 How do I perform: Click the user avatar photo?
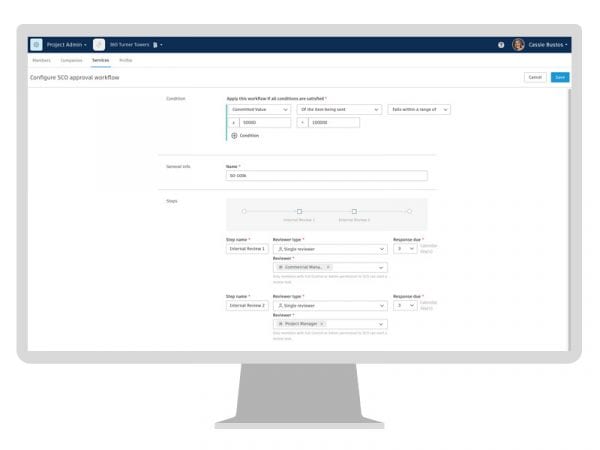tap(518, 45)
